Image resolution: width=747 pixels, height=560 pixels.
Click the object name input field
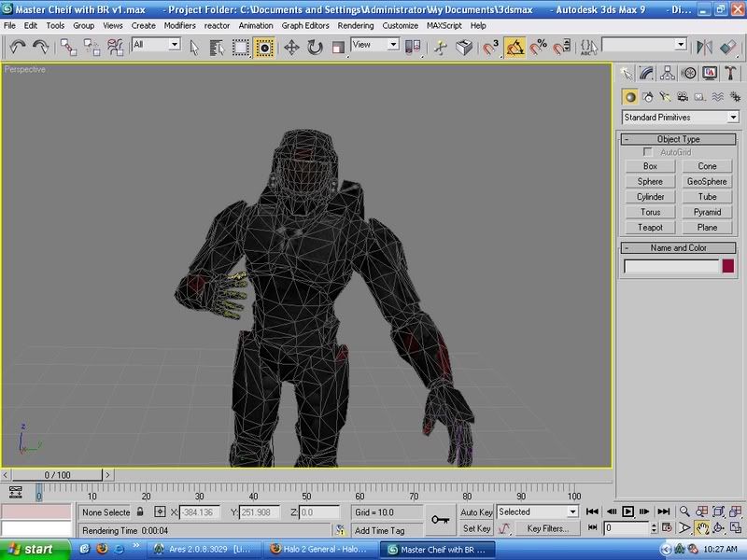point(671,266)
